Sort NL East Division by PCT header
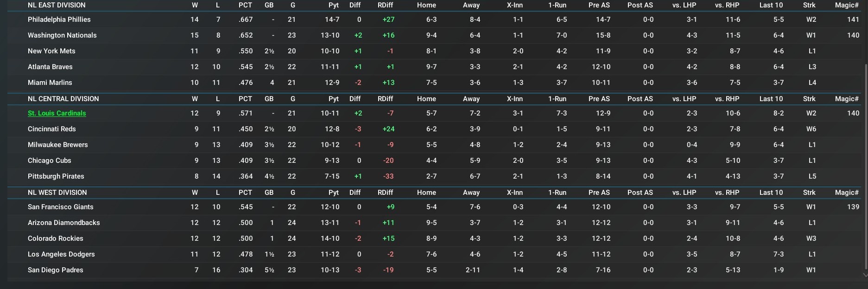868x289 pixels. (x=245, y=5)
